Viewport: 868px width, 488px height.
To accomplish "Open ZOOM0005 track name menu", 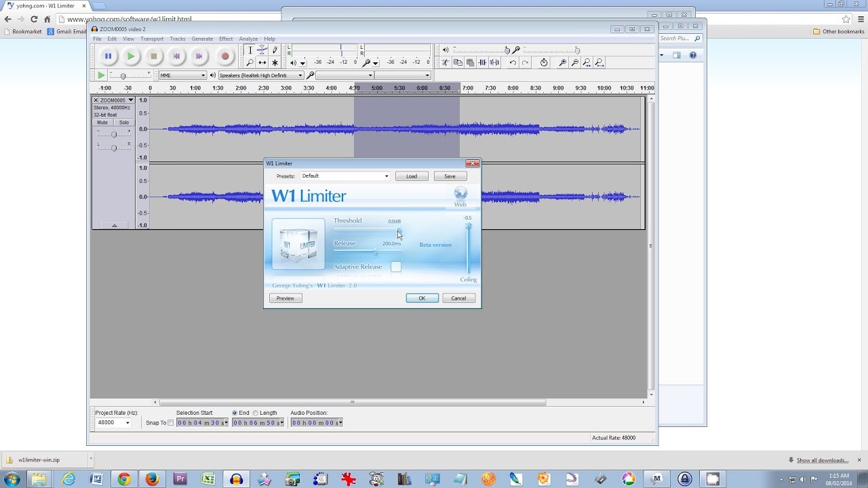I will 117,100.
